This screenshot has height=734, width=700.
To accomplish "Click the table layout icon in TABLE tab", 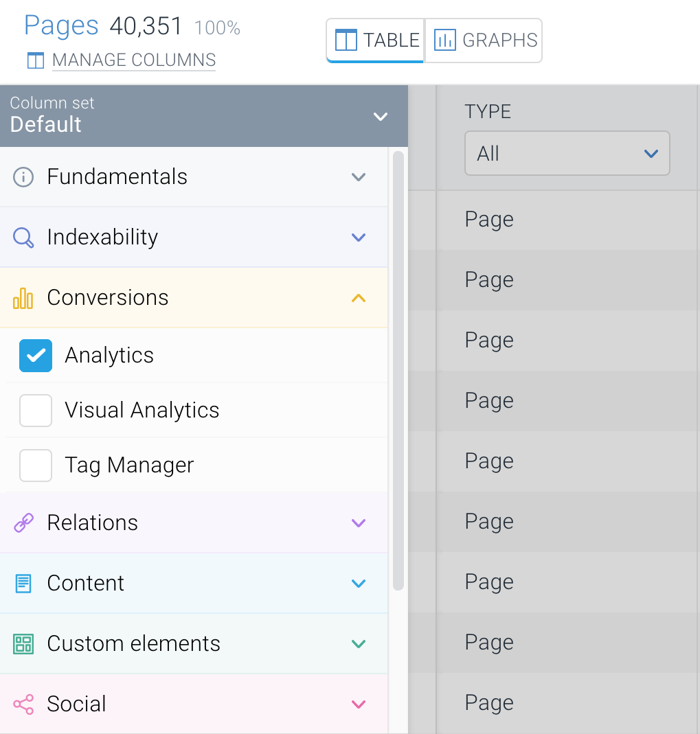I will [x=346, y=40].
